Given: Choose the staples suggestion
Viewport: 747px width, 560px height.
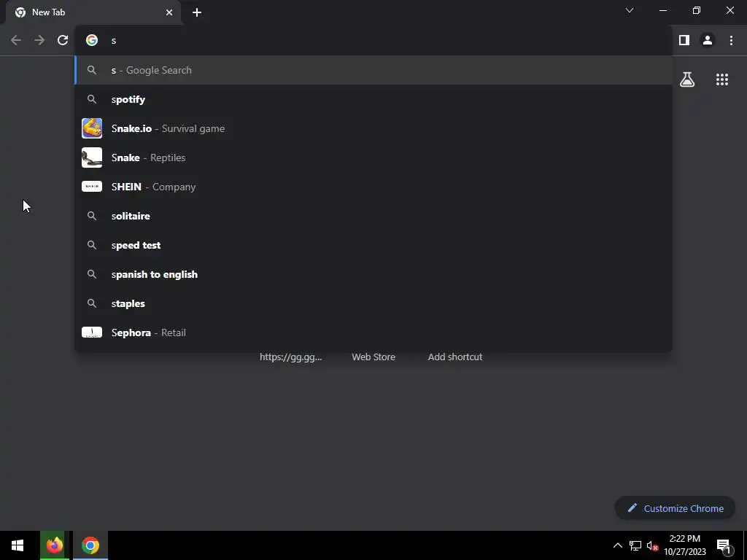Looking at the screenshot, I should pos(374,303).
